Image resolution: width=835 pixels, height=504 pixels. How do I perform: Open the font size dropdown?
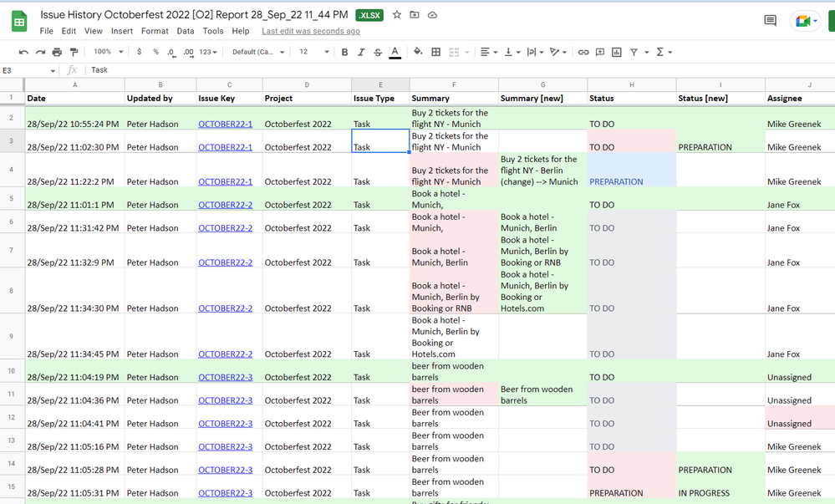(x=313, y=51)
